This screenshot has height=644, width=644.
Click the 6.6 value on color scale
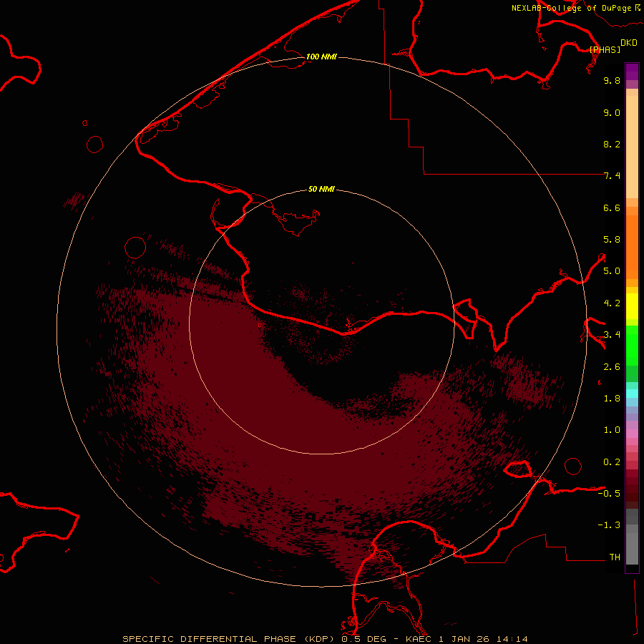(612, 208)
